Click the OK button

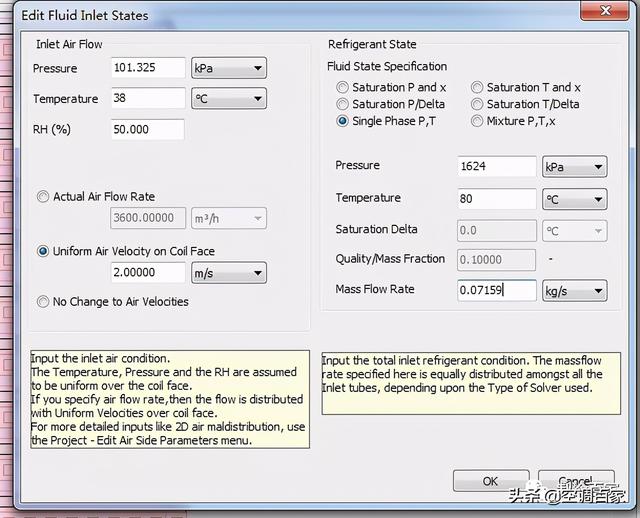(x=491, y=481)
